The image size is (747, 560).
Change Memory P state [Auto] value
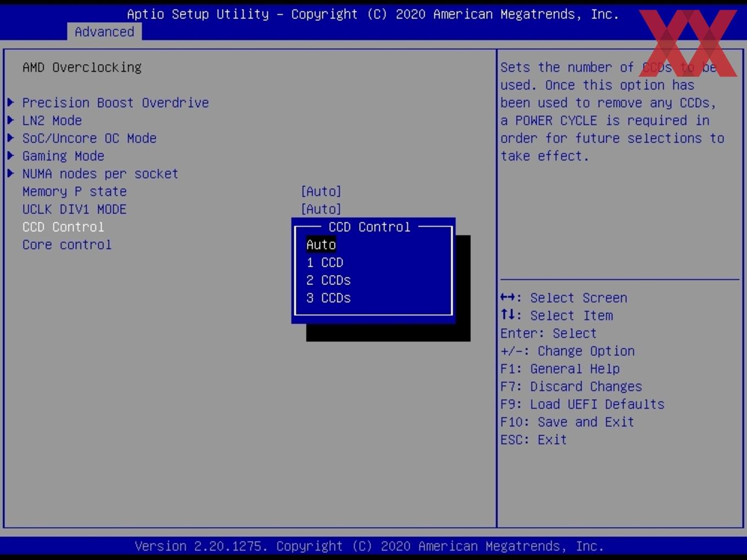click(x=321, y=191)
